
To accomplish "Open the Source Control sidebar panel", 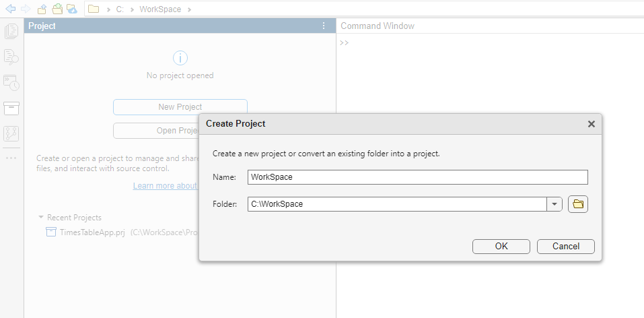I will click(11, 133).
